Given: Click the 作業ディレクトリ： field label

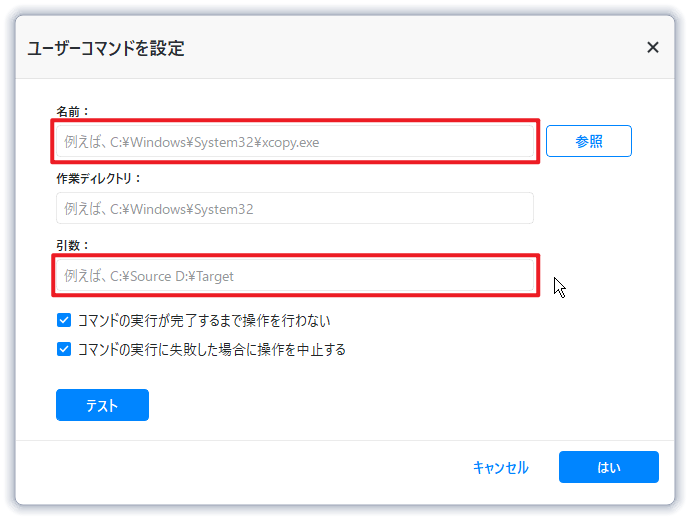Looking at the screenshot, I should (x=99, y=178).
